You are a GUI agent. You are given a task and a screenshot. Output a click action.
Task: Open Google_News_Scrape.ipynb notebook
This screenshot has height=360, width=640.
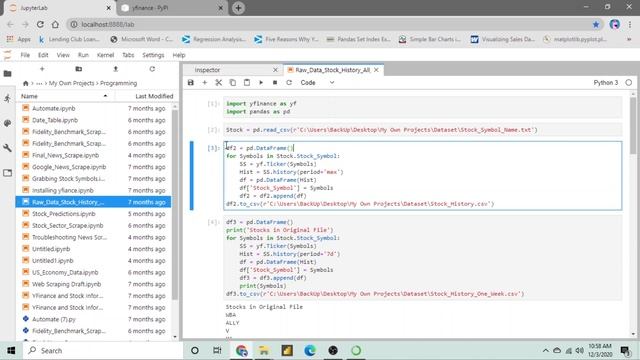point(93,167)
